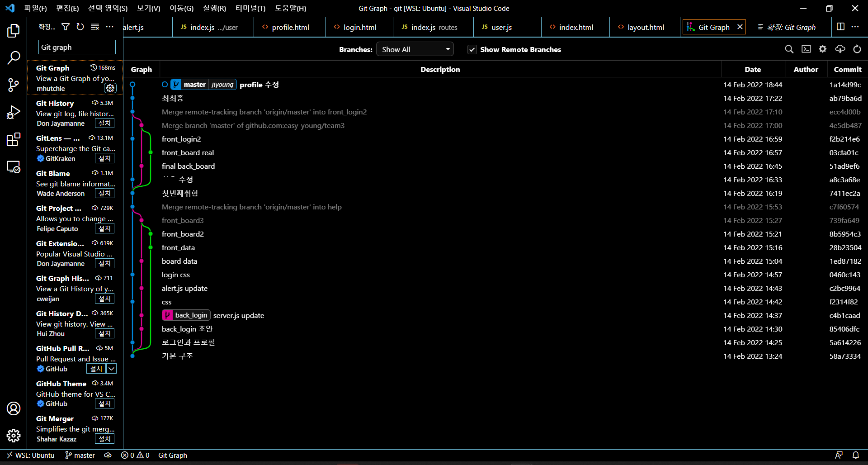Fetch from remotes cloud icon
The height and width of the screenshot is (465, 868).
click(x=840, y=49)
